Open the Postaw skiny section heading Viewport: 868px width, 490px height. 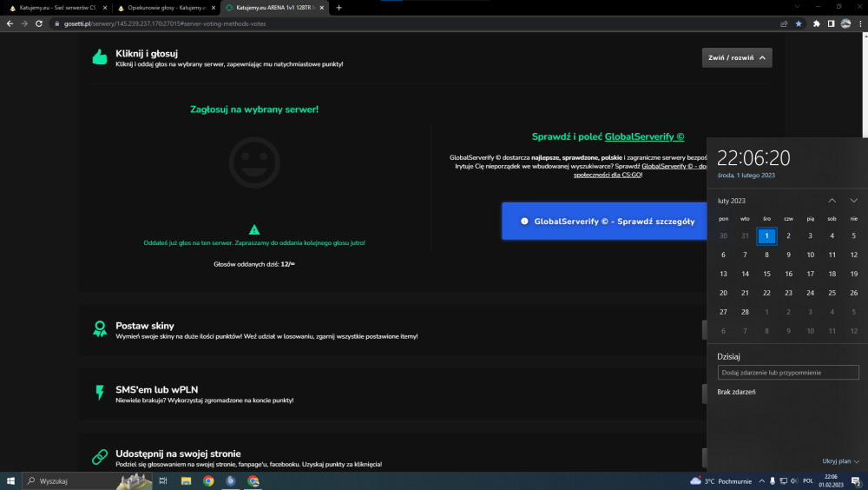click(x=144, y=326)
